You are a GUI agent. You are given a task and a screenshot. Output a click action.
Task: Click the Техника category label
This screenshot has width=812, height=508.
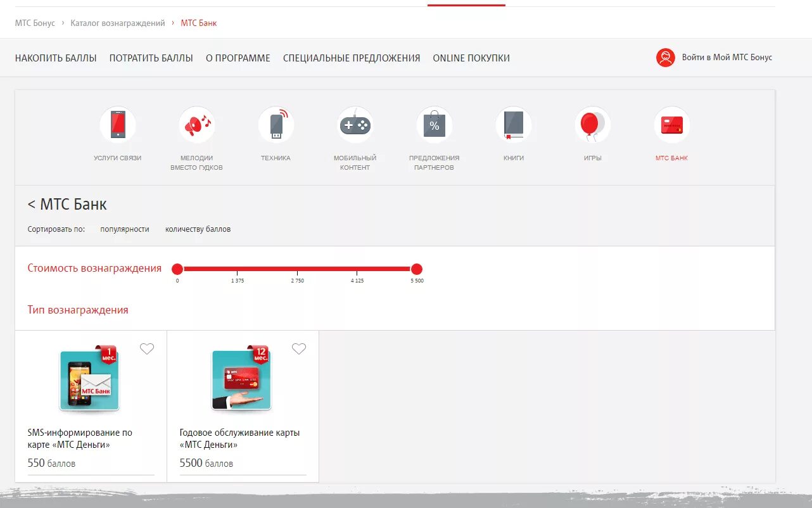click(276, 158)
